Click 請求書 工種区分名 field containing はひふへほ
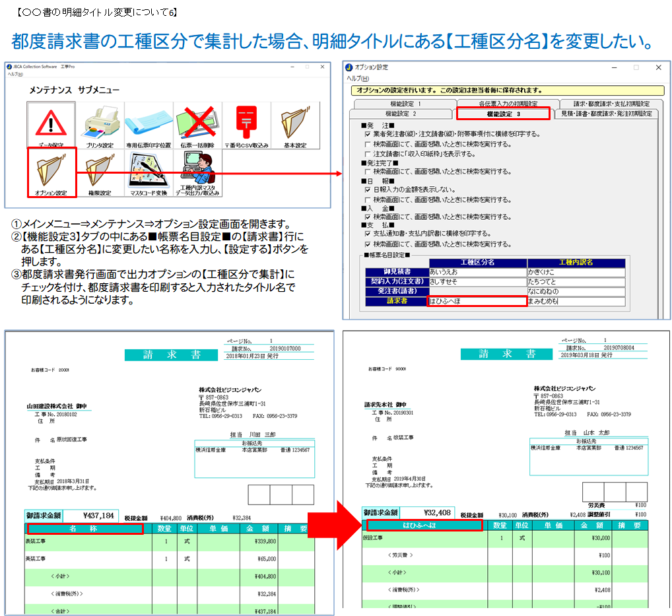The width and height of the screenshot is (672, 616). pyautogui.click(x=477, y=301)
